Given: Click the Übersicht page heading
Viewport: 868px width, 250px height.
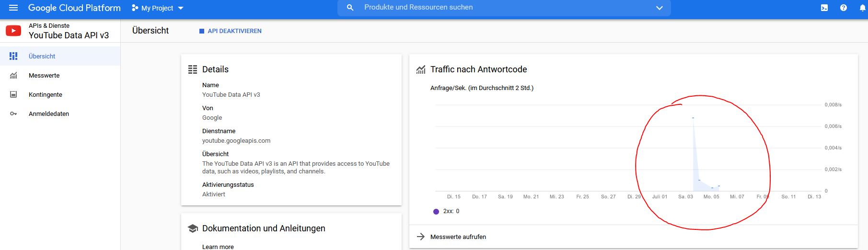Looking at the screenshot, I should click(150, 31).
